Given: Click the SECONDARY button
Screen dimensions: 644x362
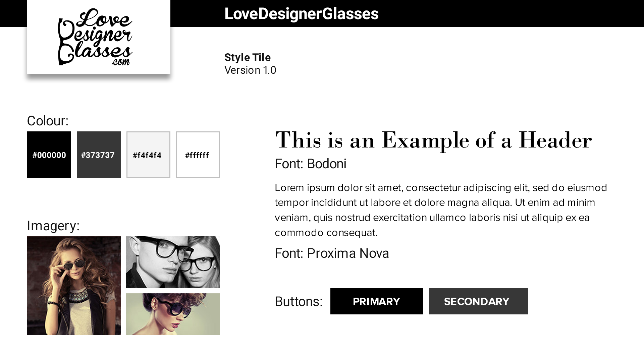Looking at the screenshot, I should [479, 301].
